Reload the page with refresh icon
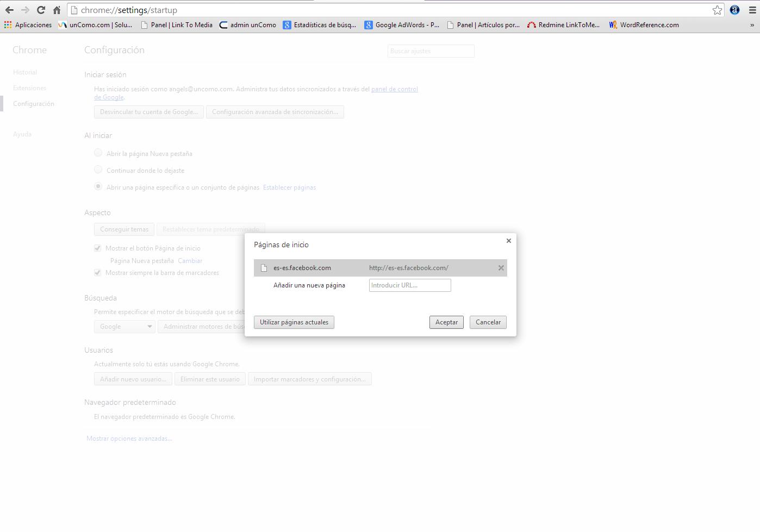 click(41, 10)
